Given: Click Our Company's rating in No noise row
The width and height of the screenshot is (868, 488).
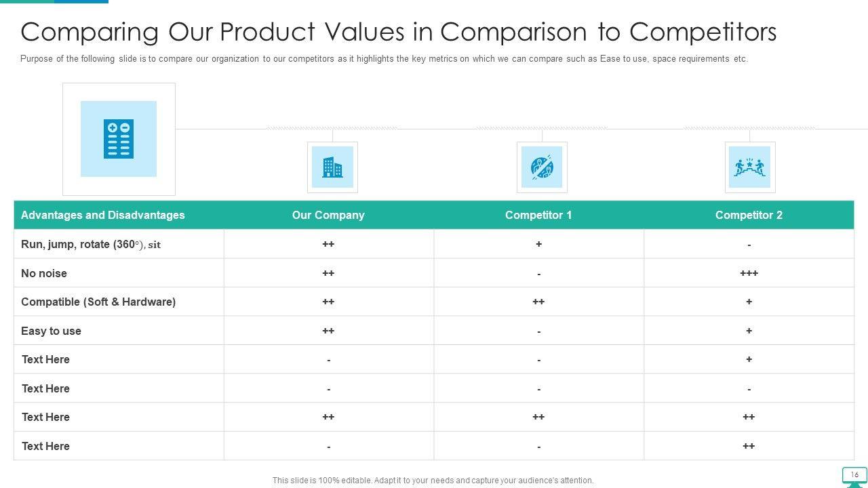Looking at the screenshot, I should pos(328,273).
